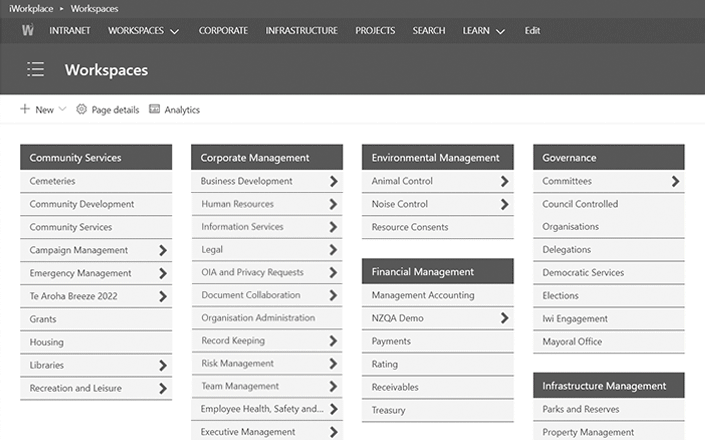Open Page details gear icon
The height and width of the screenshot is (440, 705).
(82, 109)
